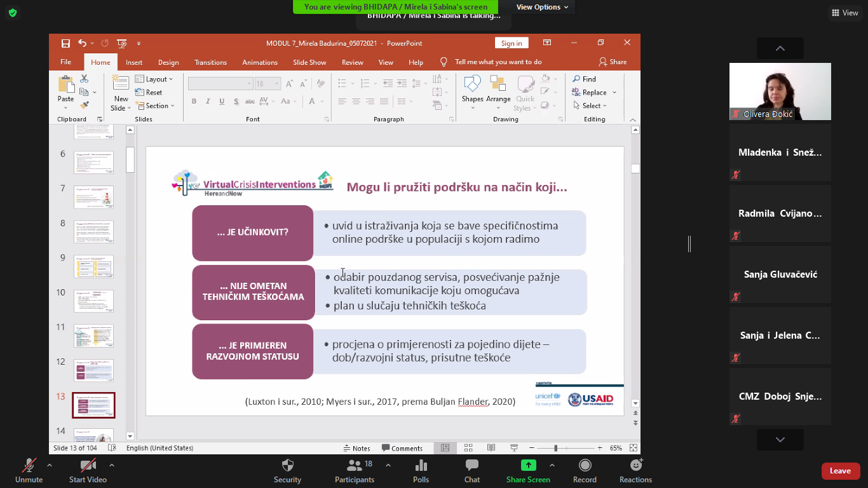868x488 pixels.
Task: Adjust the zoom slider in status bar
Action: [555, 448]
